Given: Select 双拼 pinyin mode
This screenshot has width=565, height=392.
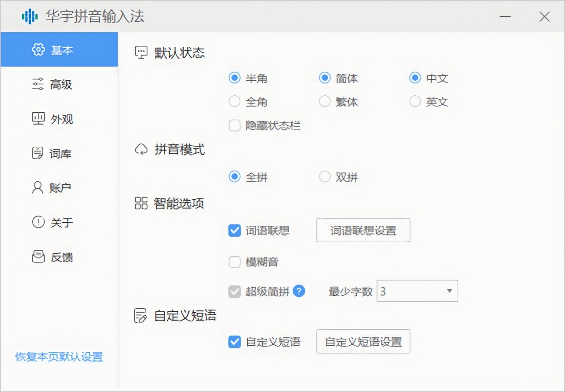Looking at the screenshot, I should point(325,177).
